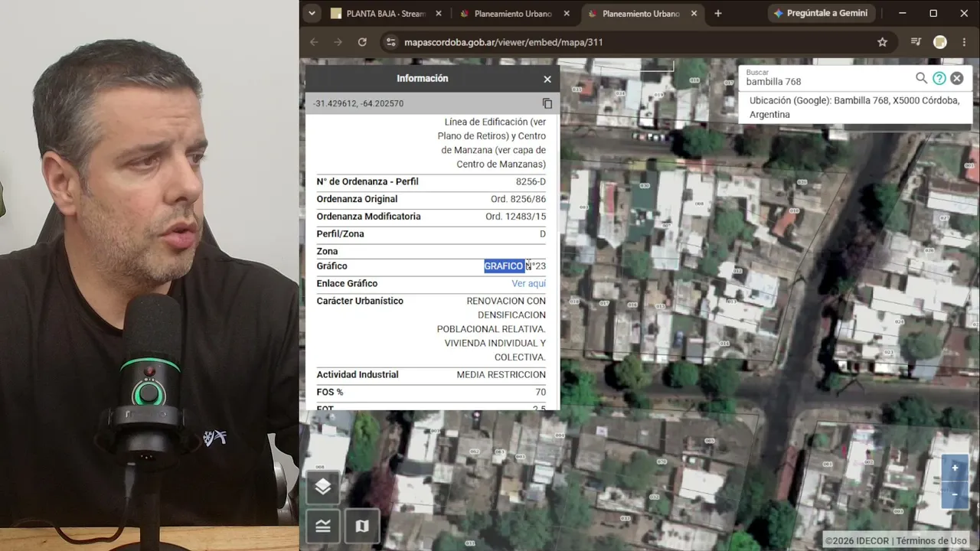Go back in browser history

point(314,42)
